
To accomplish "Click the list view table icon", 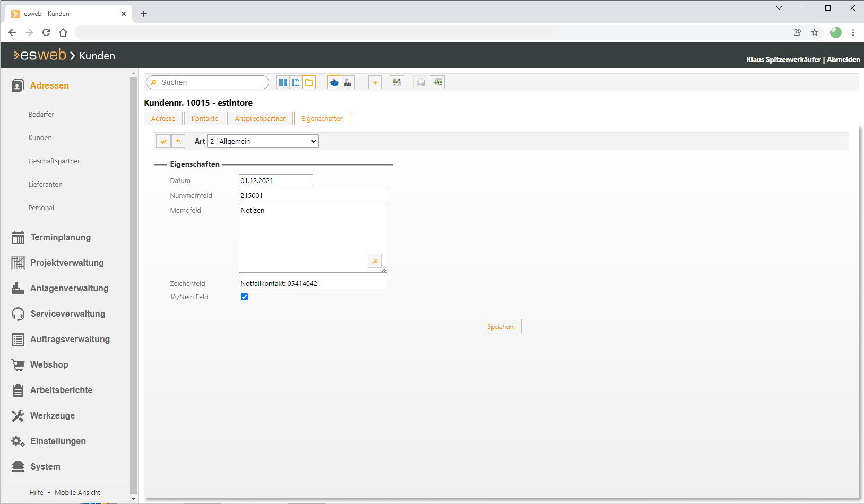I will [283, 82].
